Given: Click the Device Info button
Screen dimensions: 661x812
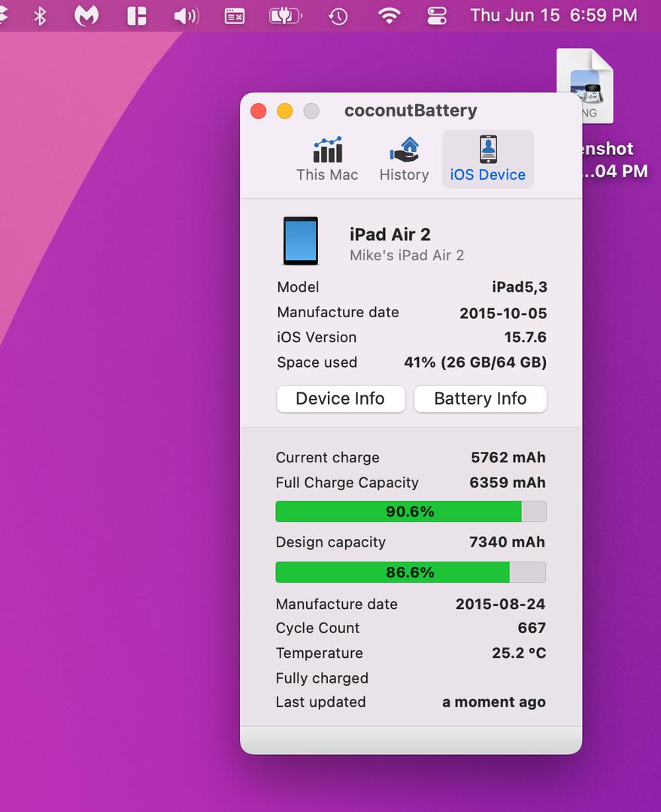Looking at the screenshot, I should pyautogui.click(x=341, y=398).
